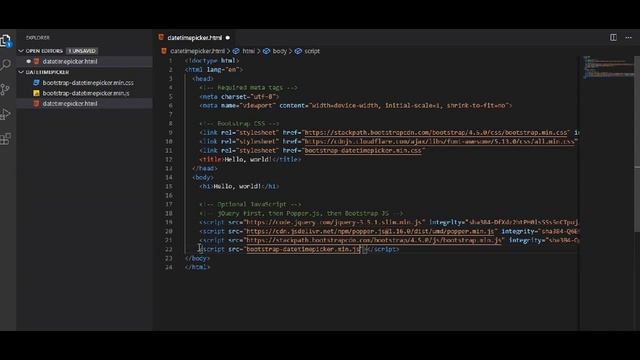Screen dimensions: 640x360
Task: Open the Search view icon
Action: [x=6, y=64]
